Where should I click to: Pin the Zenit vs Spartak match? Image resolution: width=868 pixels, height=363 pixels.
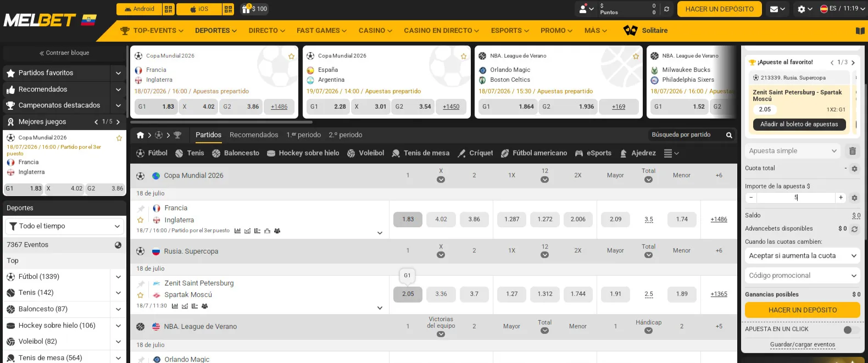[141, 284]
